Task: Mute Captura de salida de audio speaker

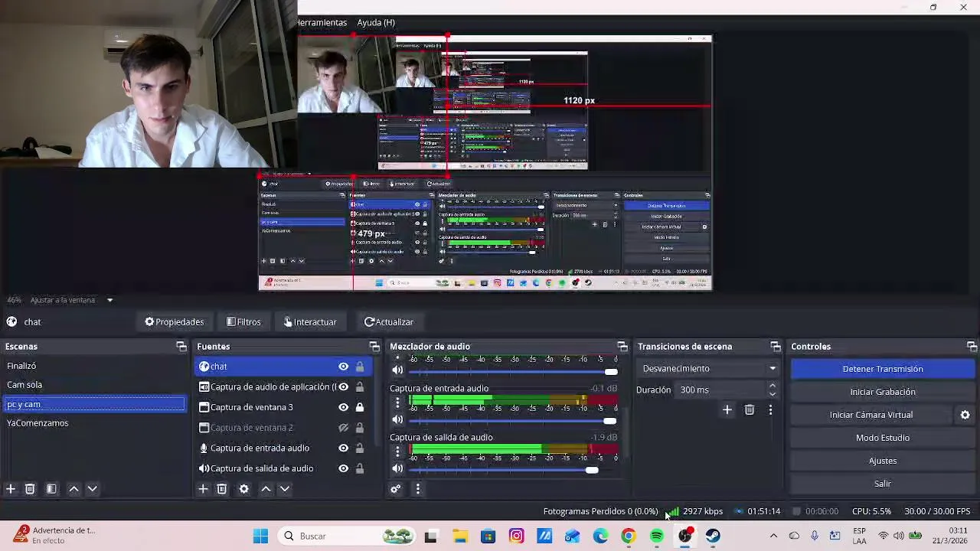Action: 397,468
